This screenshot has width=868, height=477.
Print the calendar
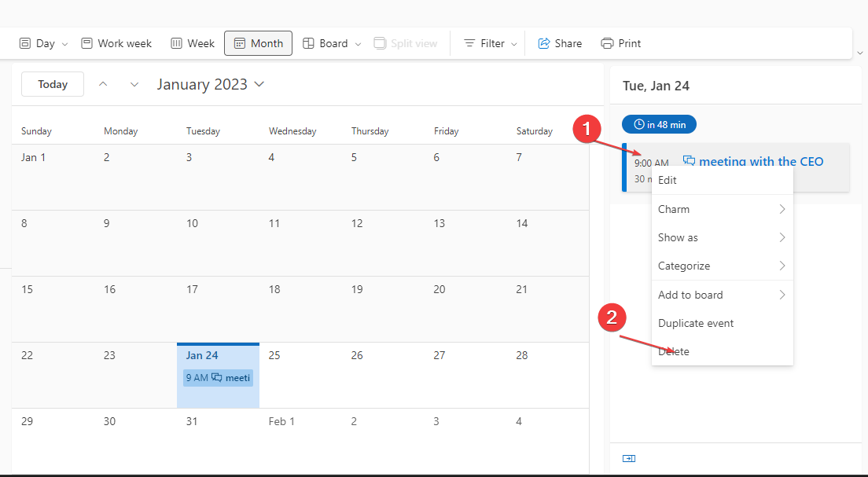[621, 43]
